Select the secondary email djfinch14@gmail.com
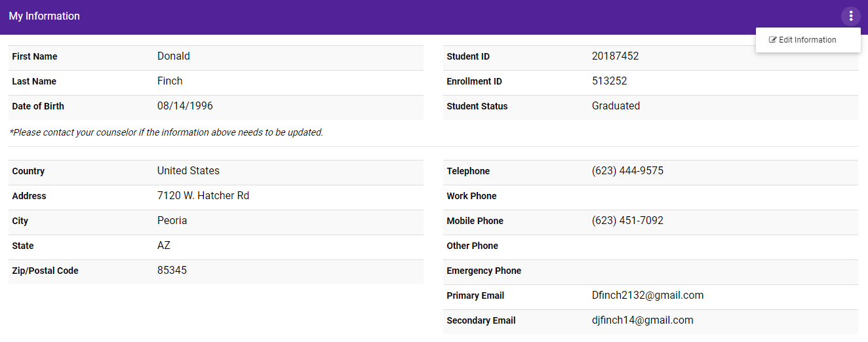Image resolution: width=868 pixels, height=342 pixels. click(642, 320)
